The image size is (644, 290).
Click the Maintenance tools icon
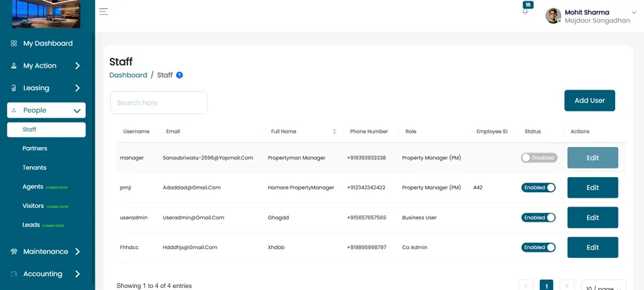[x=14, y=252]
